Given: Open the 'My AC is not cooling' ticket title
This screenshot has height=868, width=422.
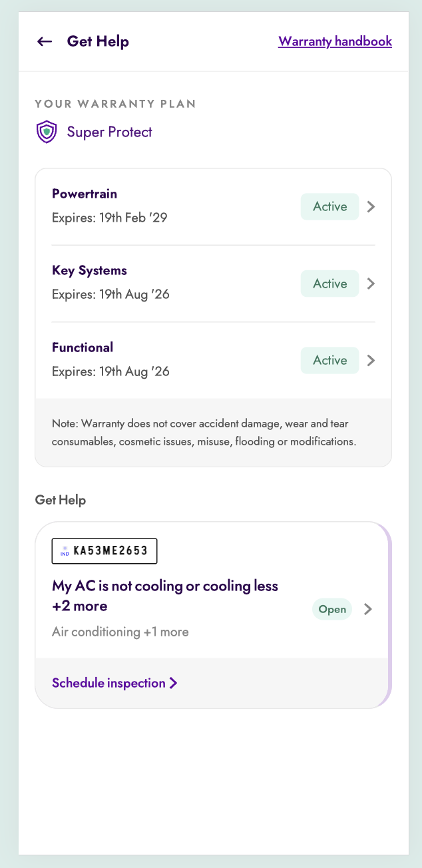Looking at the screenshot, I should tap(165, 596).
